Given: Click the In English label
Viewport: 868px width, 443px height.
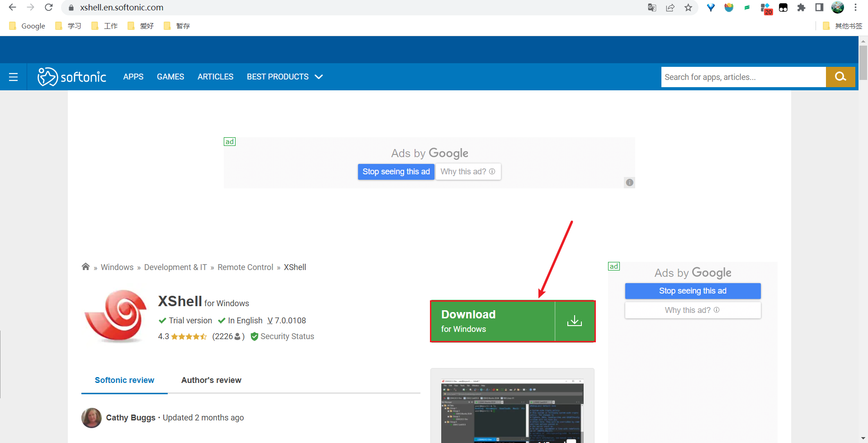Looking at the screenshot, I should tap(245, 321).
